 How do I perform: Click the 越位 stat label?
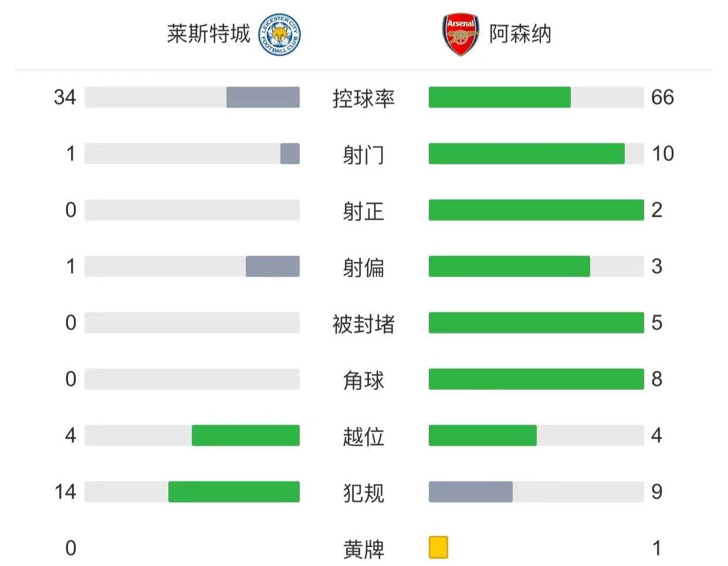[x=364, y=436]
